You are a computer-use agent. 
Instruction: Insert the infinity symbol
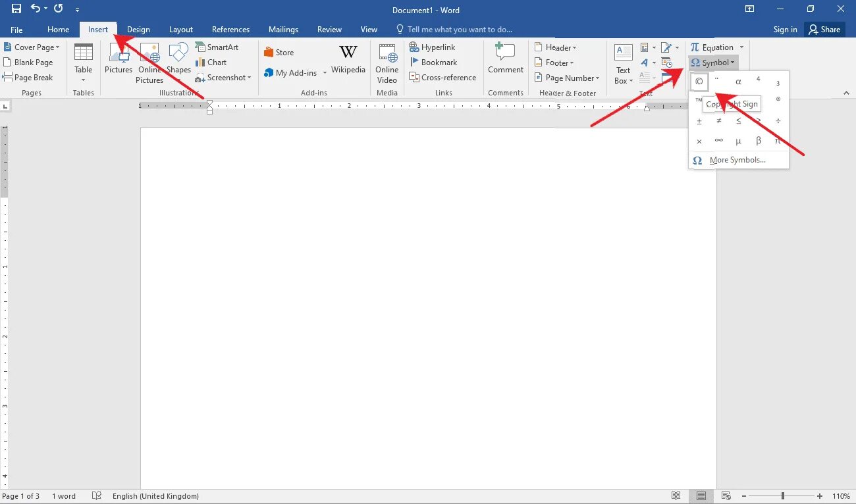719,141
